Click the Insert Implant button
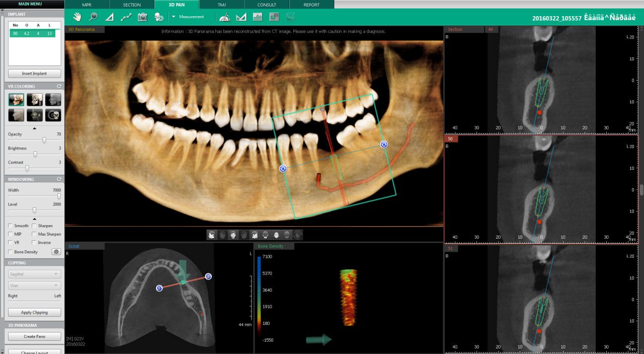This screenshot has height=354, width=644. 34,74
